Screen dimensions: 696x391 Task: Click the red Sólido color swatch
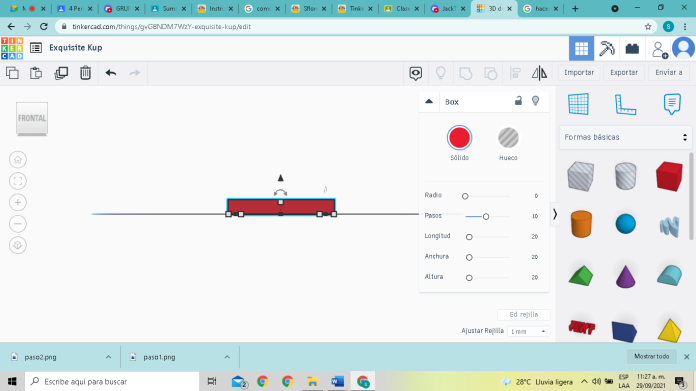coord(459,138)
